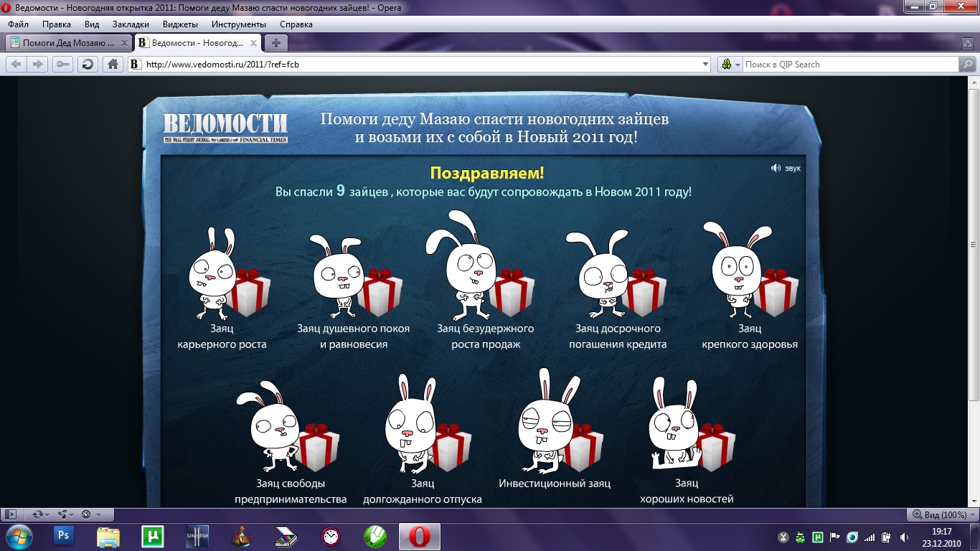Open the potion-bottle game icon on taskbar
Image resolution: width=980 pixels, height=551 pixels.
pyautogui.click(x=242, y=537)
